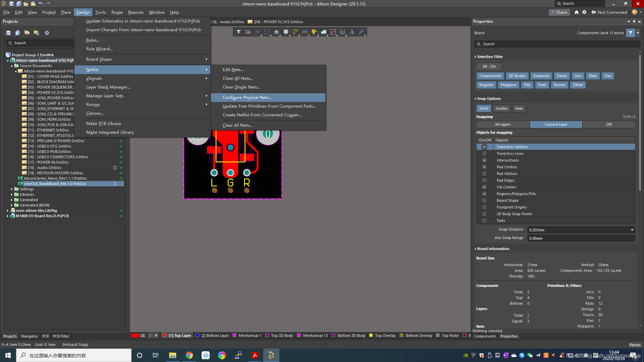The width and height of the screenshot is (644, 362).
Task: Click the All - On selection filter button
Action: coord(489,67)
